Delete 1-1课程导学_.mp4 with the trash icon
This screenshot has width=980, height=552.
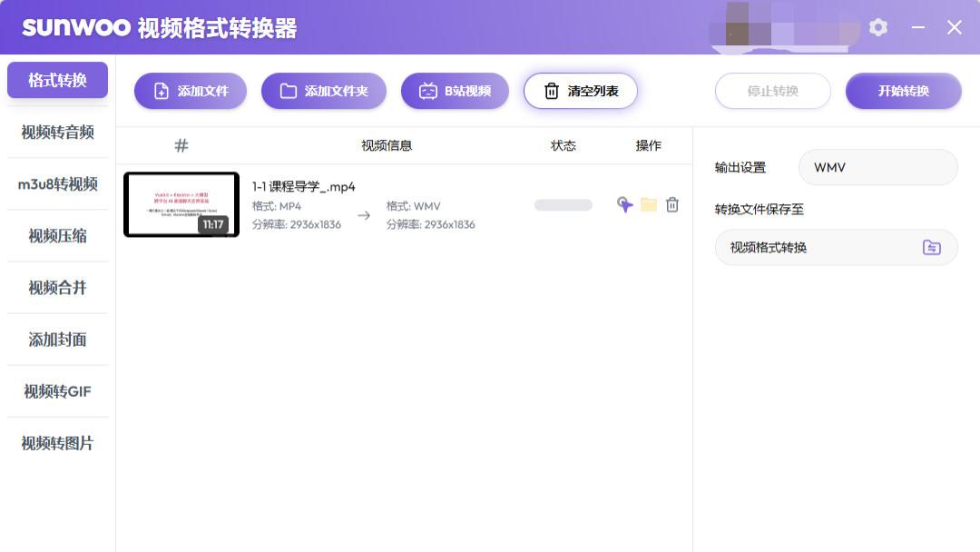point(671,205)
